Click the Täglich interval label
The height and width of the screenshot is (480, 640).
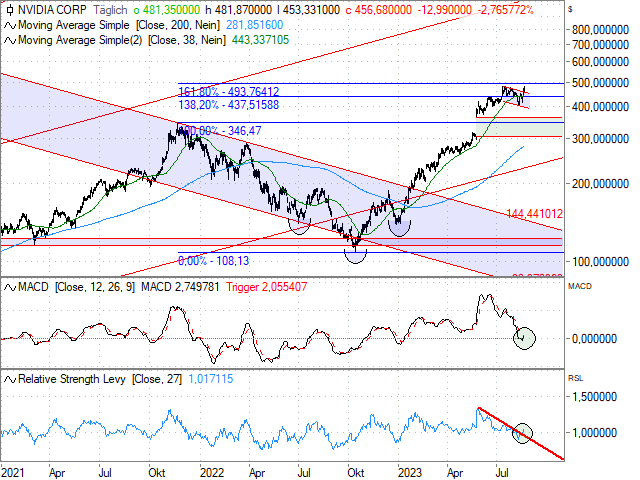coord(110,10)
